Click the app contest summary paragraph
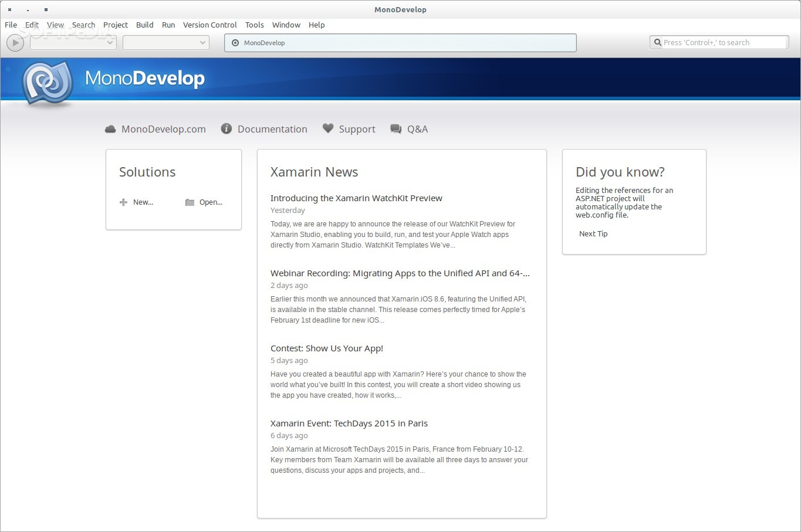This screenshot has width=801, height=532. [398, 385]
